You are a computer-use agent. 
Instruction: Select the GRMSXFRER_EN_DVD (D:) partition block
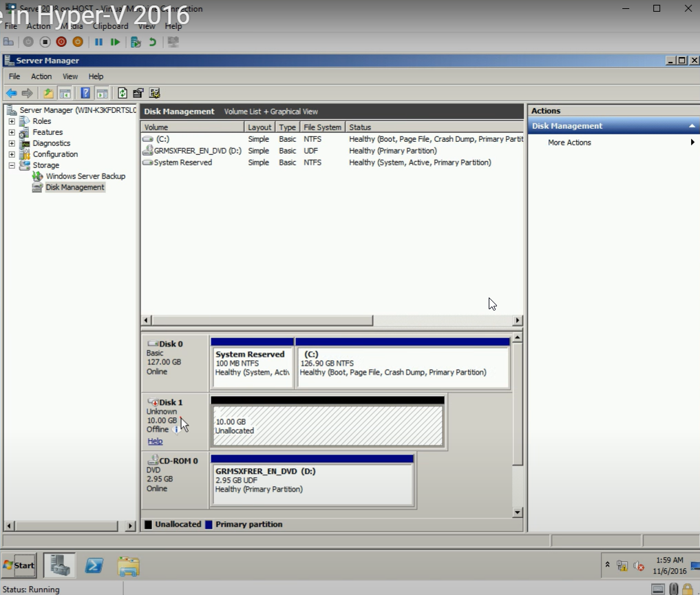tap(312, 484)
